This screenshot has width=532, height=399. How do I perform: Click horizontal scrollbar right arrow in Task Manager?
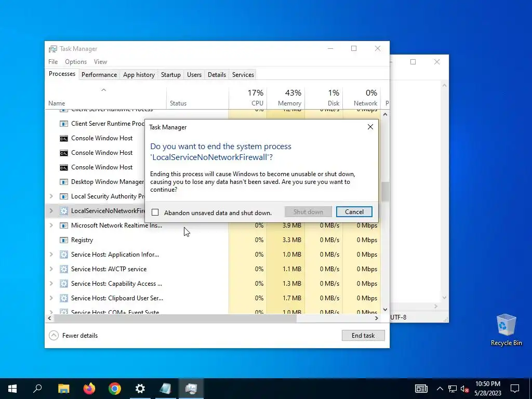point(376,318)
